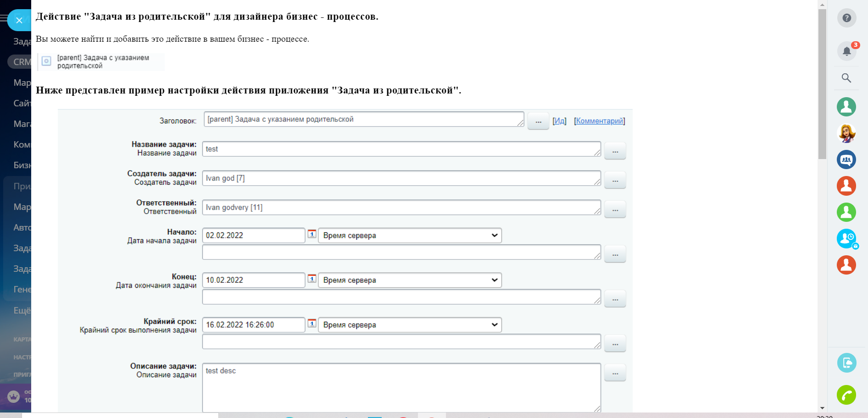Click the crown icon in the sidebar bottom

tap(14, 396)
